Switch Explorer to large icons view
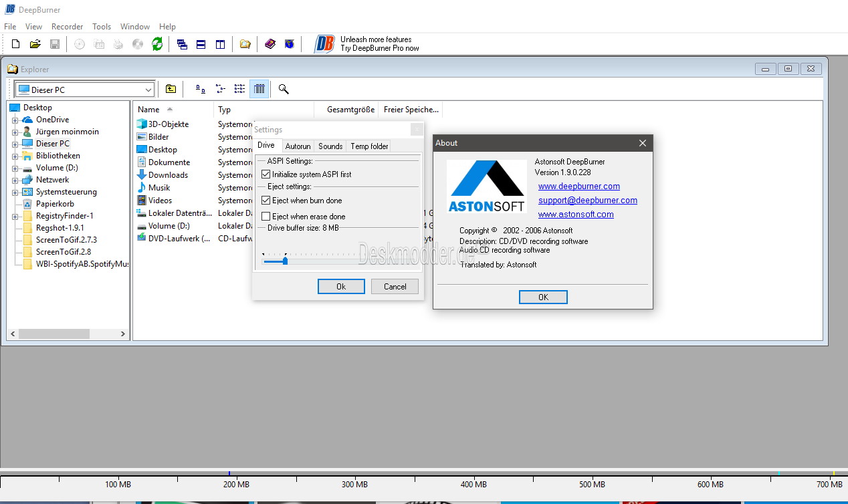The height and width of the screenshot is (504, 848). (200, 89)
